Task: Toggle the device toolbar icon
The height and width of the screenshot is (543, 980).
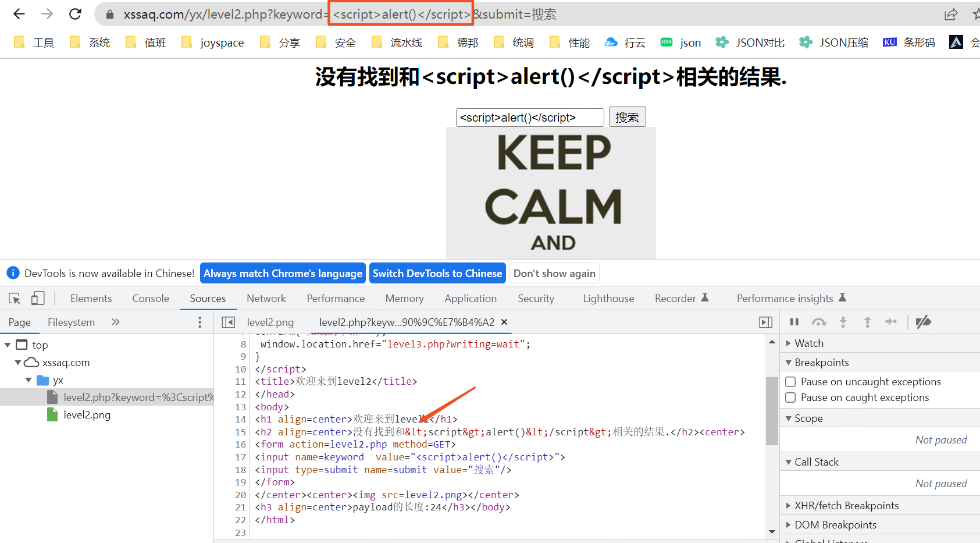Action: click(38, 299)
